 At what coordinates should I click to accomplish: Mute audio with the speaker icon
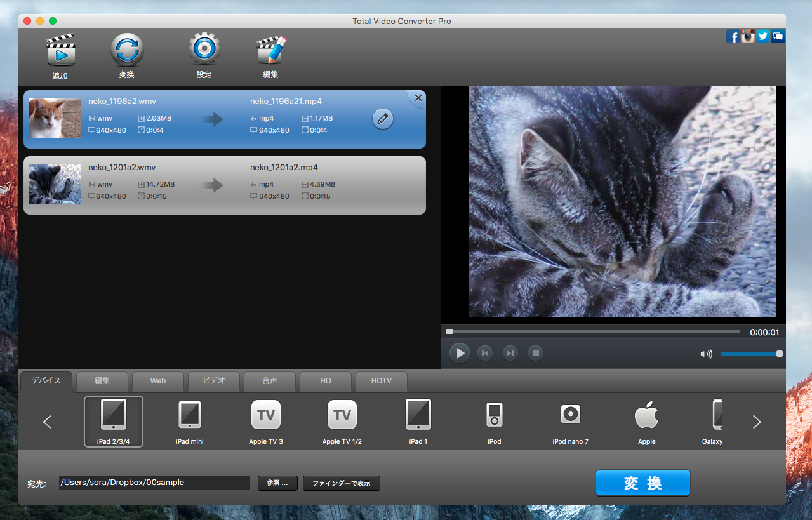click(706, 354)
